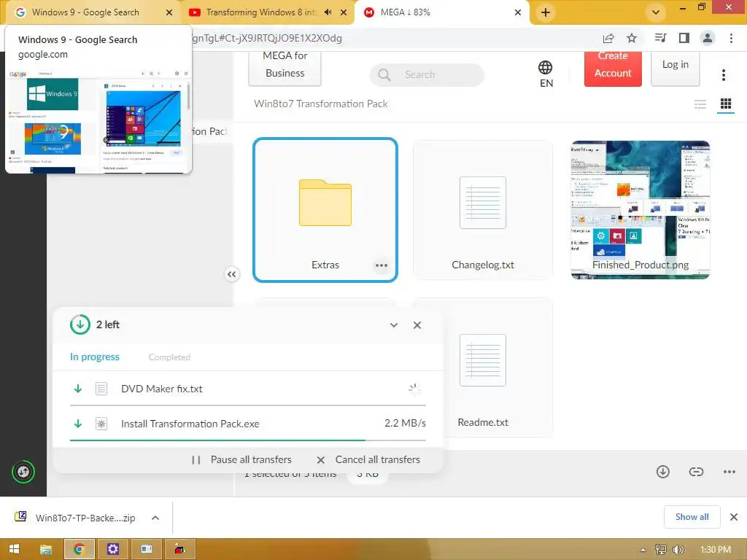Open the gear app in the taskbar

tap(112, 549)
